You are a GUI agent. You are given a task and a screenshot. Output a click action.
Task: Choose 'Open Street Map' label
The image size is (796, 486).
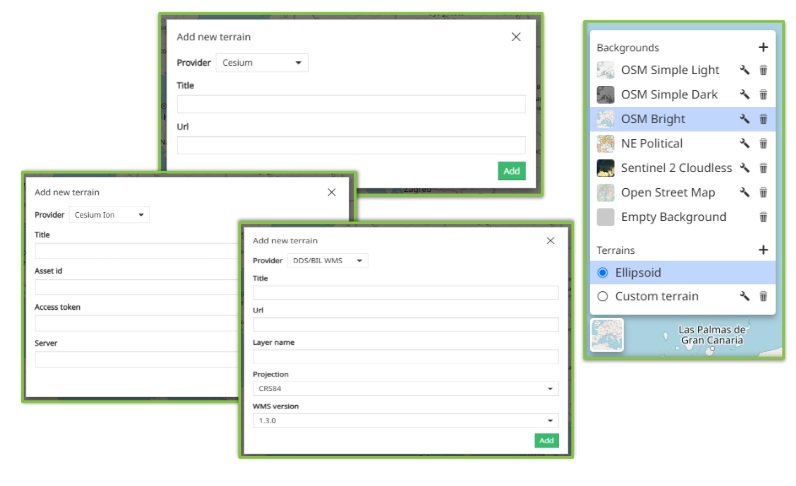pyautogui.click(x=668, y=192)
